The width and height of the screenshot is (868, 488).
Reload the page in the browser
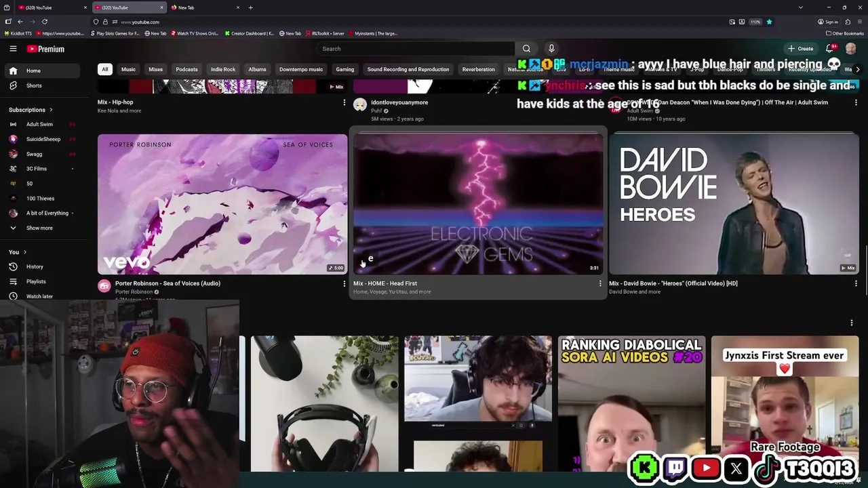tap(45, 22)
